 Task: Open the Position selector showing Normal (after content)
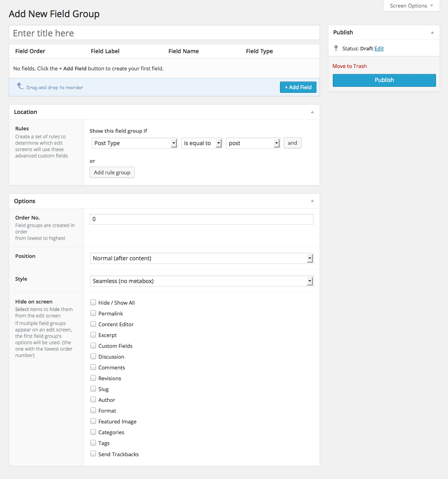[x=202, y=258]
